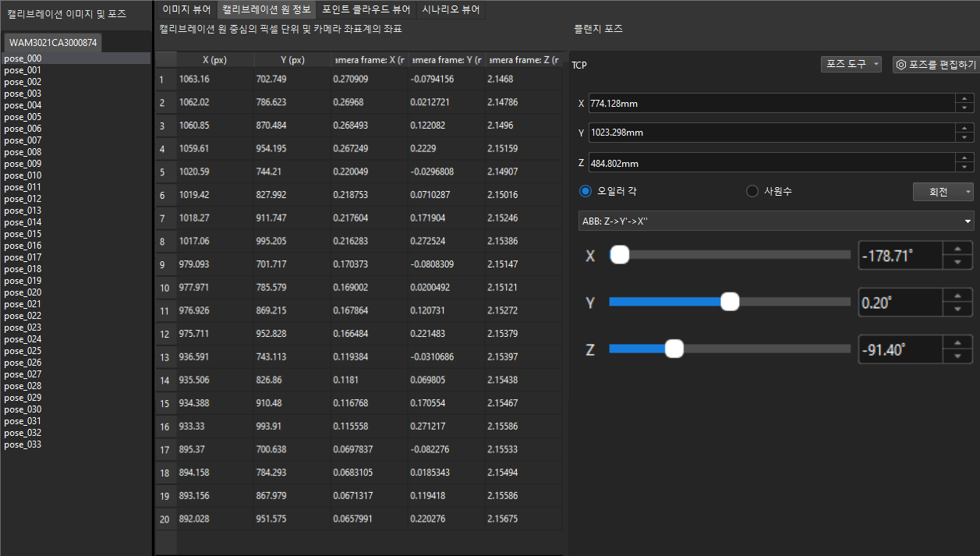Select row header number 1
The height and width of the screenshot is (556, 980).
point(166,80)
